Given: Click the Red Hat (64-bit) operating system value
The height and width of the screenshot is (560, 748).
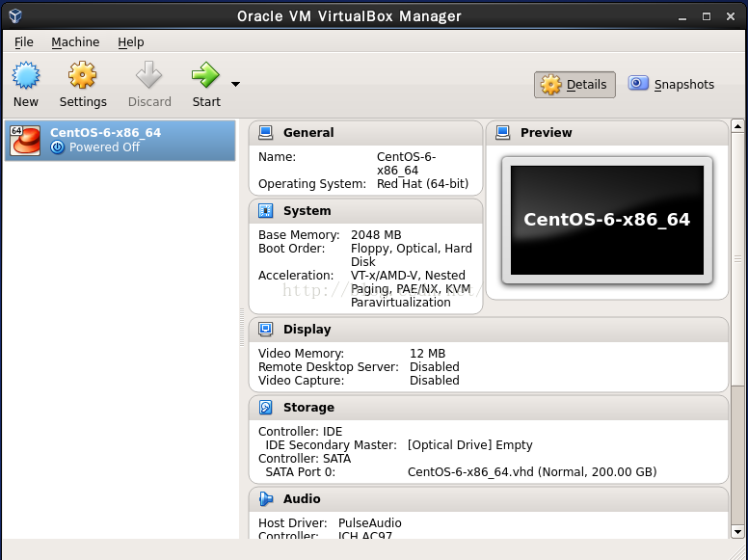Looking at the screenshot, I should point(422,184).
